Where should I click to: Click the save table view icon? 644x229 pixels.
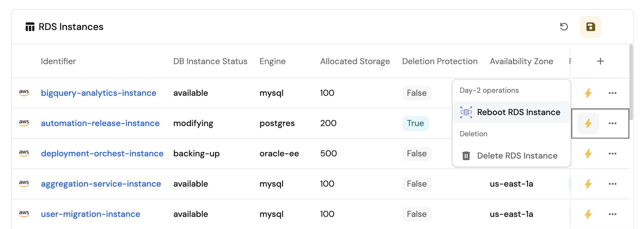590,27
